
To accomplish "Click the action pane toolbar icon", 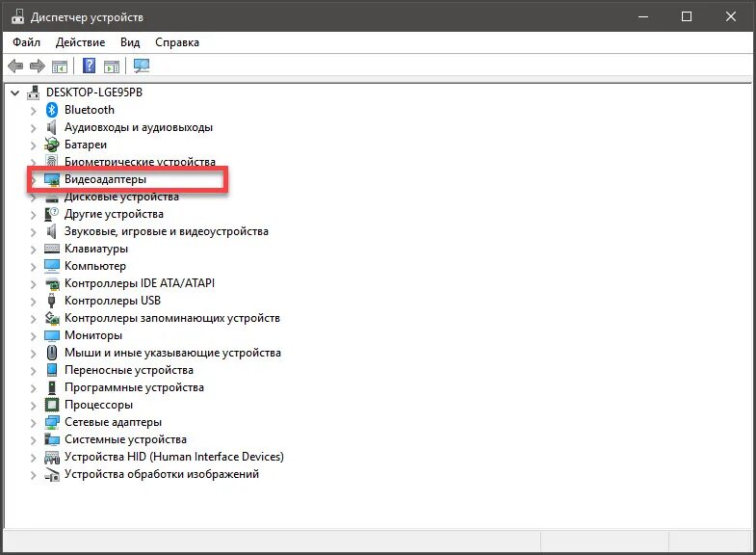I will (112, 66).
